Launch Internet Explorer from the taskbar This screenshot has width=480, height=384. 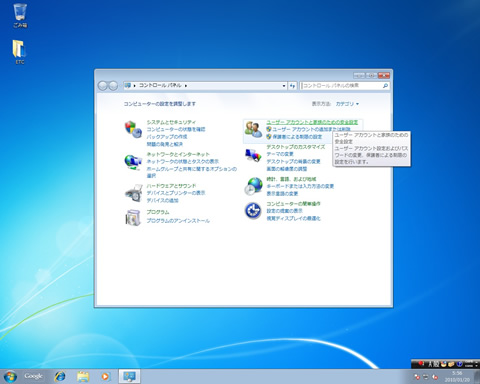coord(60,376)
